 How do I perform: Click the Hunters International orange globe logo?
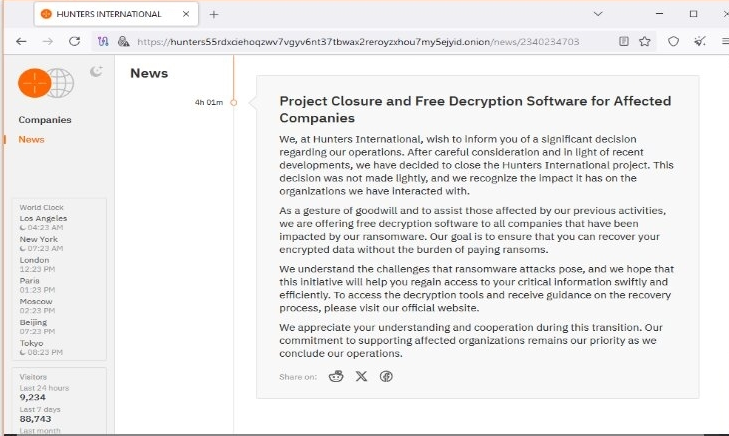click(46, 83)
